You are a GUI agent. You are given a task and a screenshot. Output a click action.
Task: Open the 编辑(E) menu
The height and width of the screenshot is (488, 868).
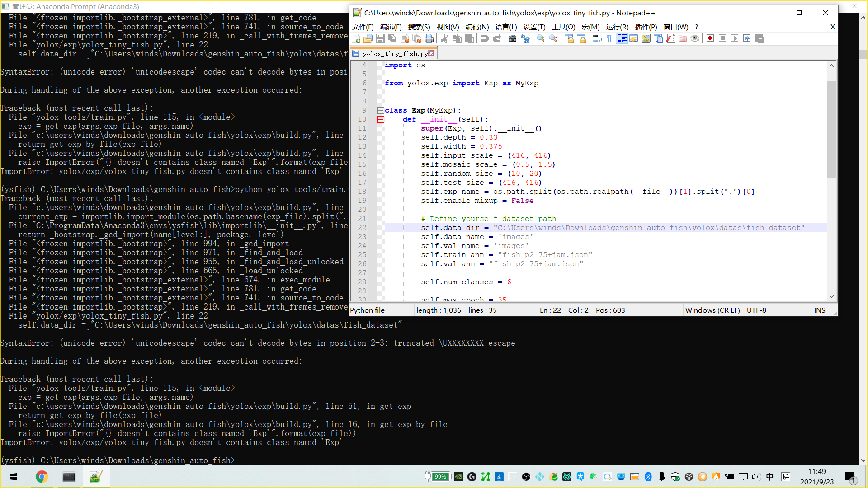pos(391,27)
